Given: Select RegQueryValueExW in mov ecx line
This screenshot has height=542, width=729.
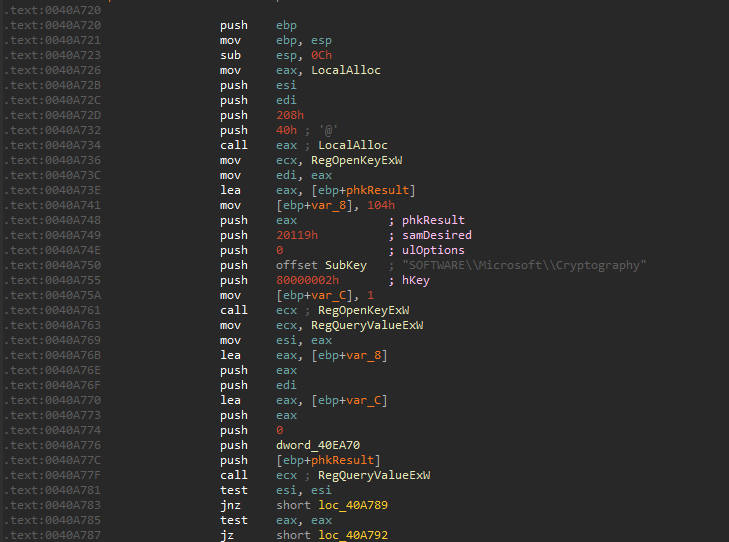Looking at the screenshot, I should tap(367, 325).
